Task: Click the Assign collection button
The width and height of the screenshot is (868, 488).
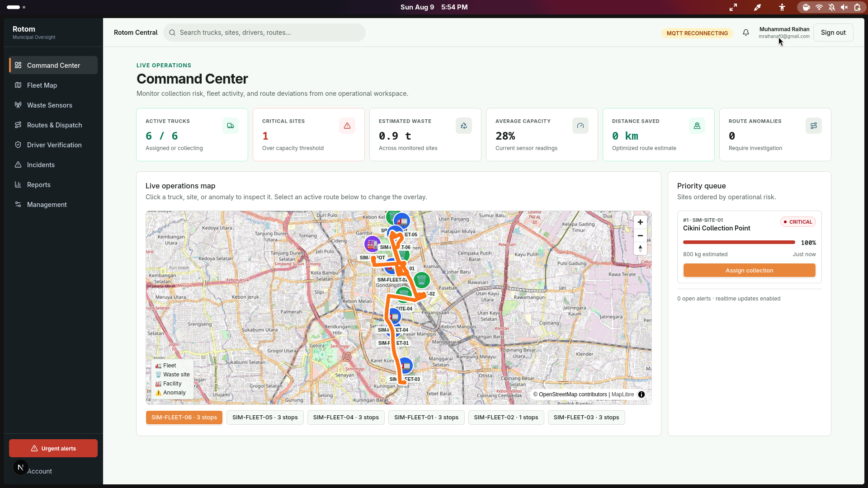Action: click(750, 270)
